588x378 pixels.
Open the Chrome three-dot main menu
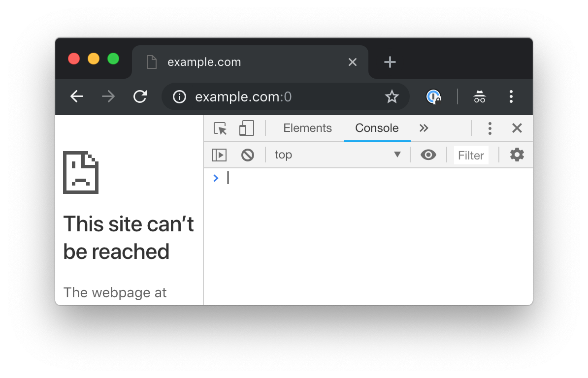511,96
